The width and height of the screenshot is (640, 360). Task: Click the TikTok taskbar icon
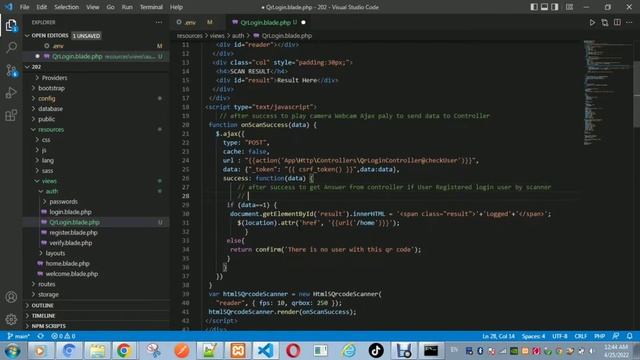click(x=376, y=350)
